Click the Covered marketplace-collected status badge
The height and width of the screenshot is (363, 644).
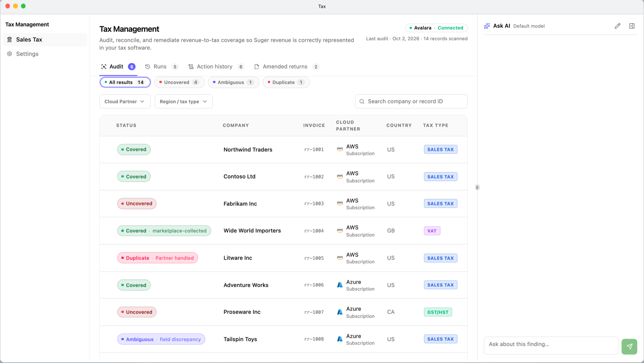164,231
